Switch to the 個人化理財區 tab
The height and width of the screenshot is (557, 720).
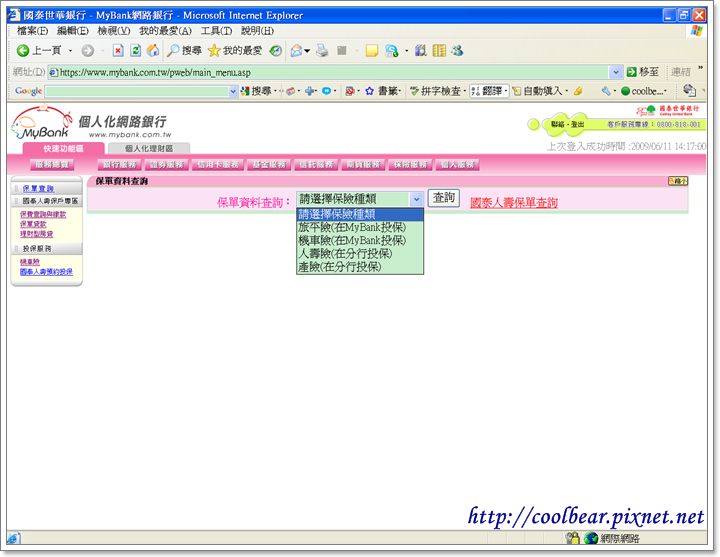[x=149, y=148]
